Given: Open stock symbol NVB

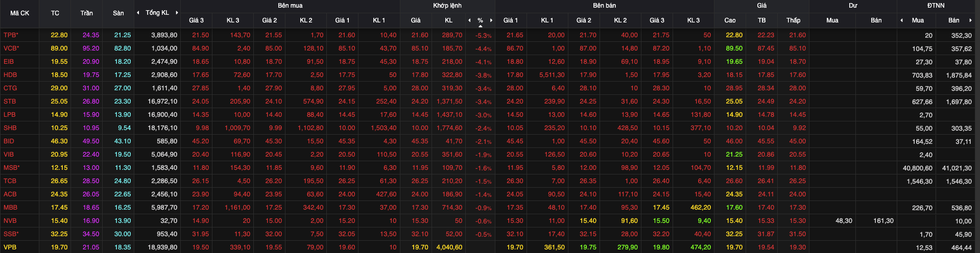Looking at the screenshot, I should (10, 221).
